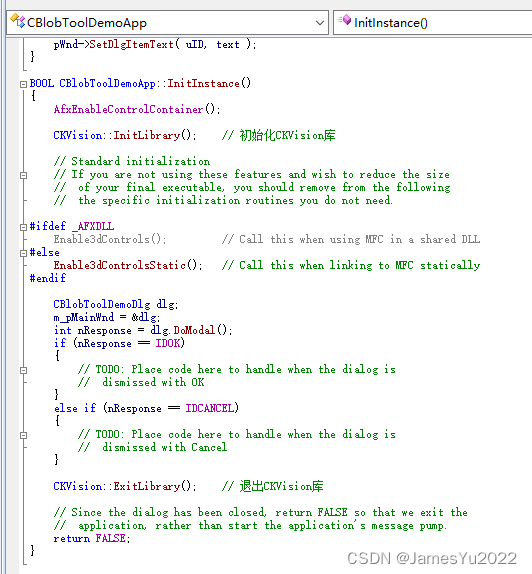The height and width of the screenshot is (574, 532).
Task: Click Enable3dControlsStatic() call
Action: coord(128,265)
